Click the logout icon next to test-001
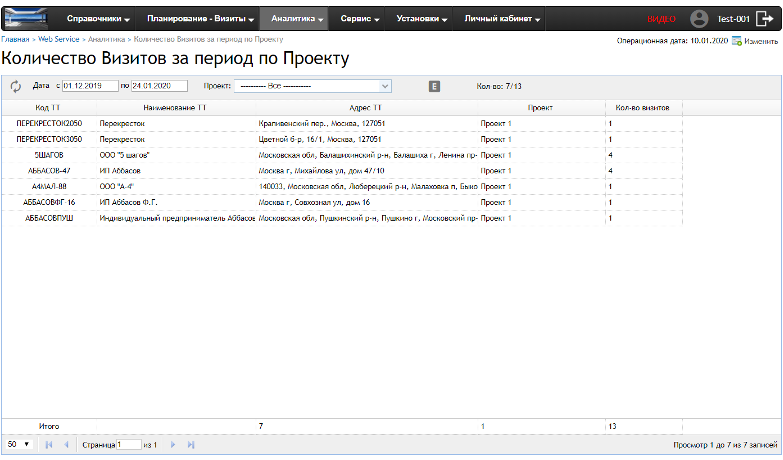Viewport: 783px width, 460px height. (x=765, y=19)
